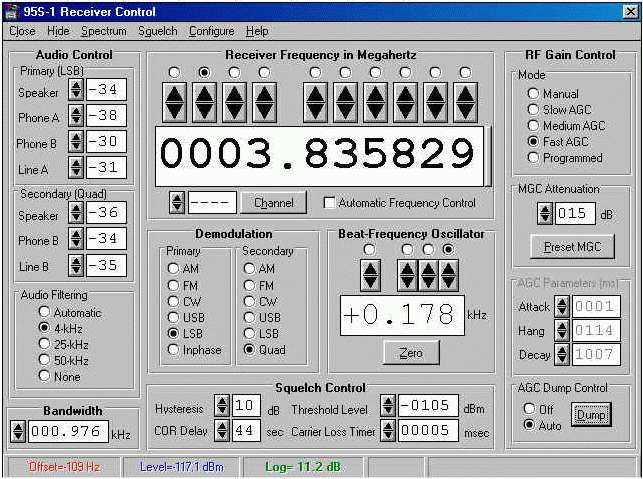Select leftmost BFO digit radio button

[x=369, y=249]
